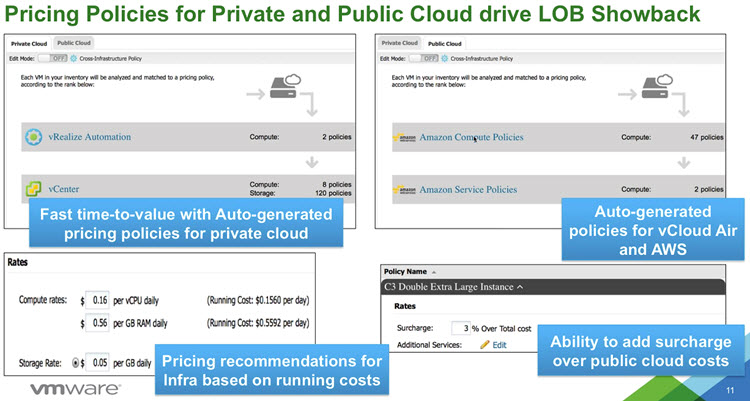Click the '47 policies' count text
Viewport: 750px width, 401px height.
tap(706, 137)
